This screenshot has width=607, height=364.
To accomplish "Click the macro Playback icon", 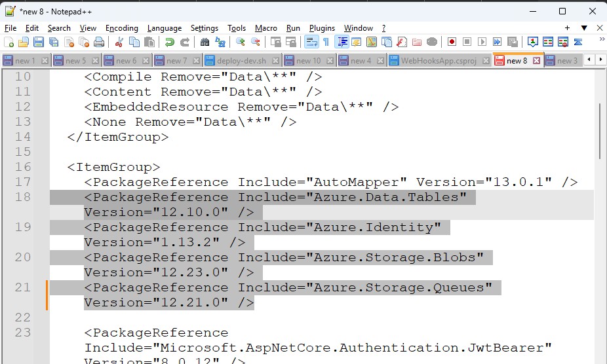I will [x=482, y=42].
